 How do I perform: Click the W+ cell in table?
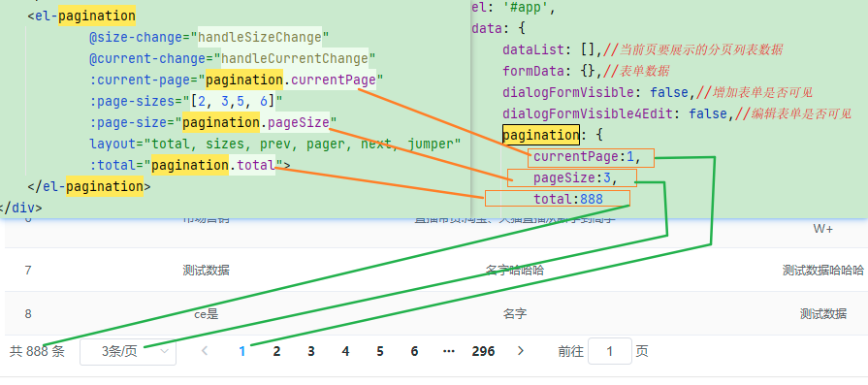tap(823, 229)
